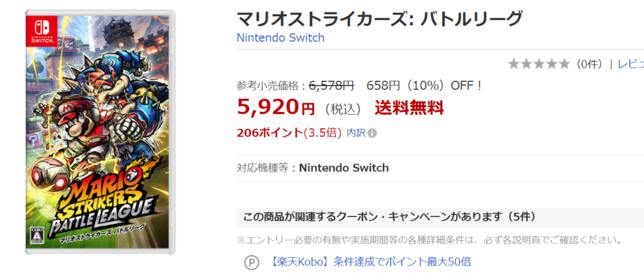This screenshot has width=644, height=273.
Task: Expand the クーポン・キャンペーンがあります（5件） banner
Action: pos(440,218)
